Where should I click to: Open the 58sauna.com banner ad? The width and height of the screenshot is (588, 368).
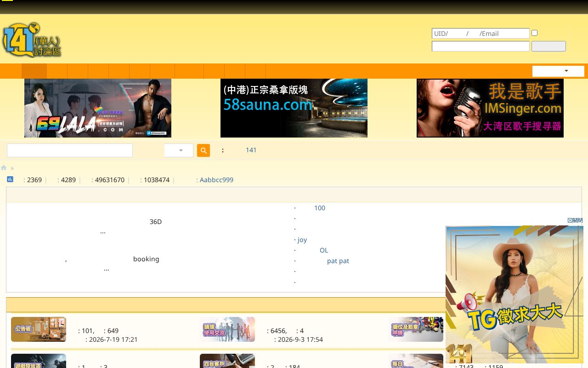coord(294,108)
